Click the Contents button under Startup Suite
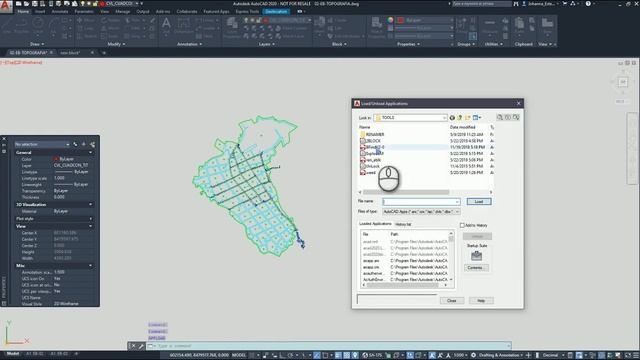Viewport: 640px width, 360px height. (476, 268)
